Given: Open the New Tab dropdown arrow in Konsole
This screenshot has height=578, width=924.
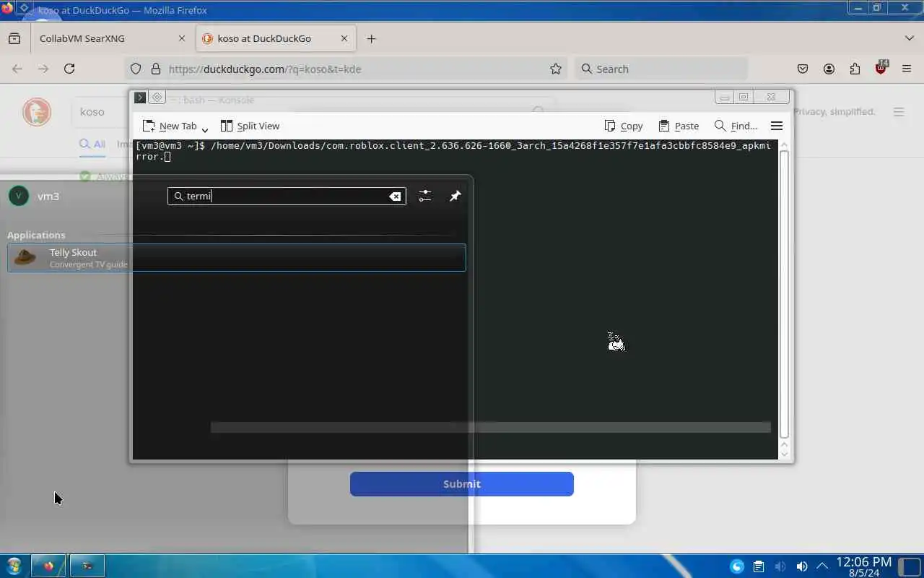Looking at the screenshot, I should point(205,129).
